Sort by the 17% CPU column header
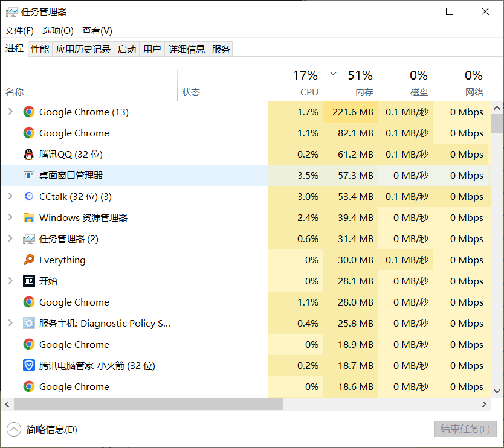The image size is (504, 448). pos(296,85)
